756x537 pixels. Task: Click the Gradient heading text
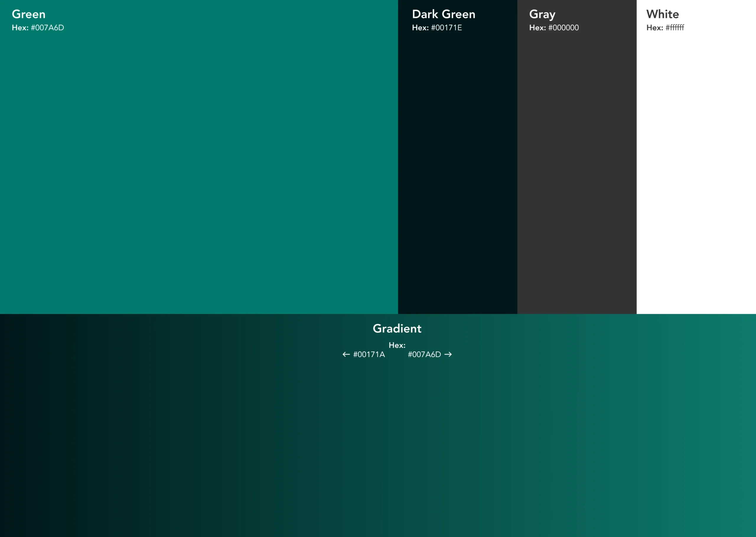(397, 329)
